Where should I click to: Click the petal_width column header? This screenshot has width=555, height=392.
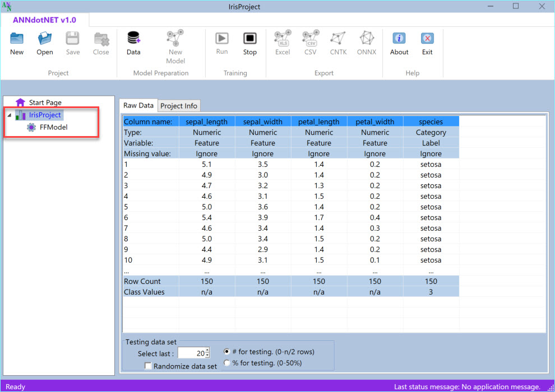tap(375, 122)
